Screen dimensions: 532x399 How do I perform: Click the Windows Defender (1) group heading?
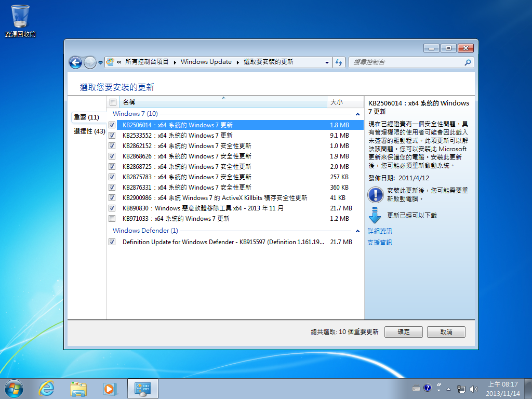(145, 230)
